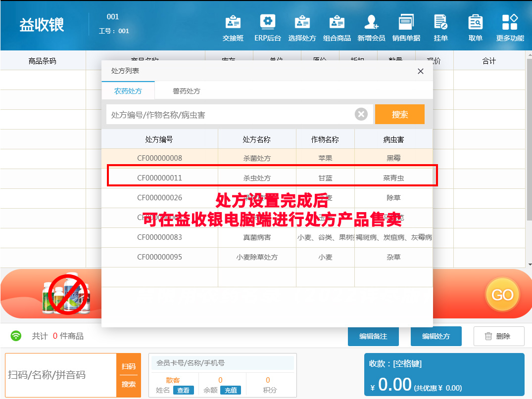Click the 取单 retrieve order icon
This screenshot has width=532, height=399.
click(475, 27)
